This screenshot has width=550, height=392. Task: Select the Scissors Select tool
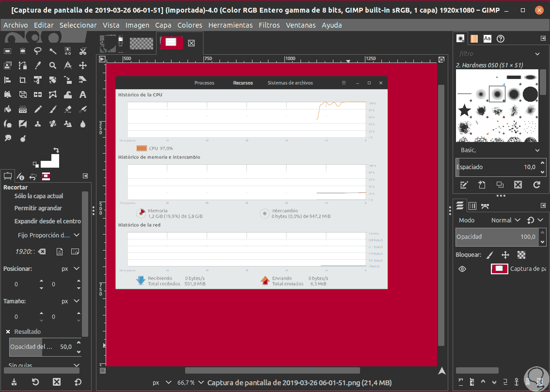click(83, 51)
